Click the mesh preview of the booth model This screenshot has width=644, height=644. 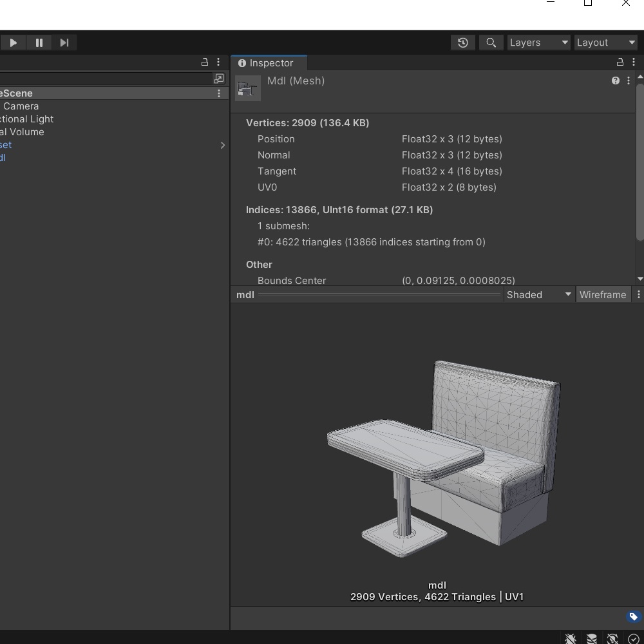click(444, 459)
